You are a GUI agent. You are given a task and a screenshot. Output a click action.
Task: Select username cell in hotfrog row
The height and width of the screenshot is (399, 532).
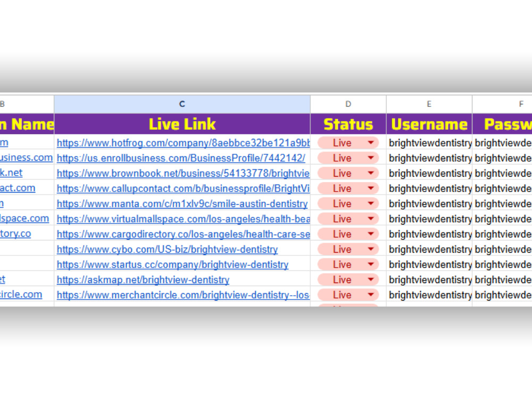(x=429, y=143)
